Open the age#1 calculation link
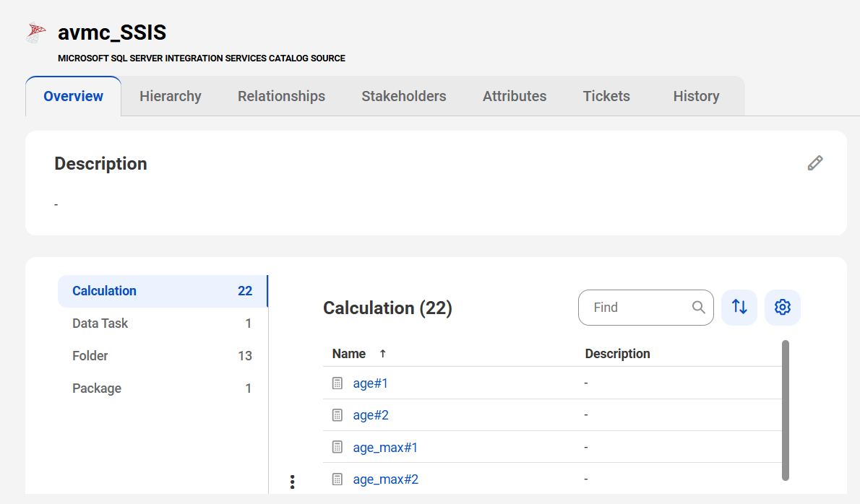The image size is (860, 504). tap(370, 383)
